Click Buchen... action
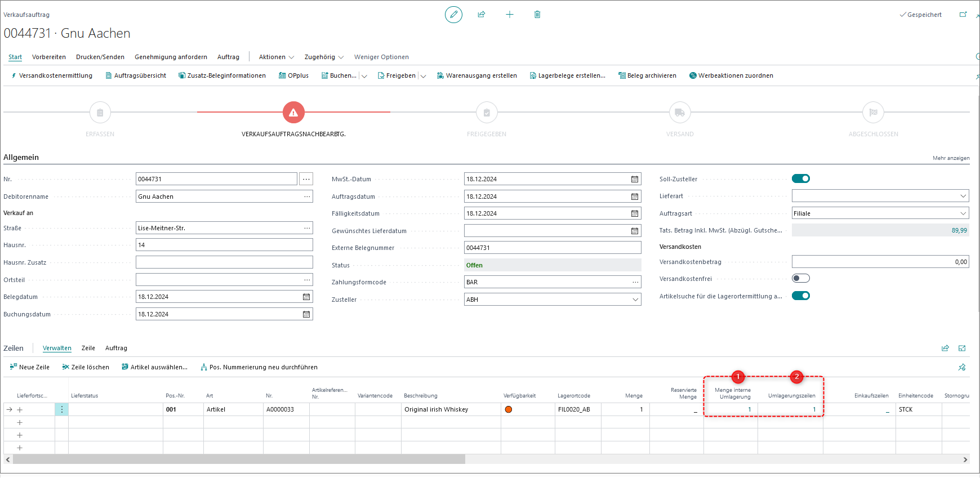Image resolution: width=980 pixels, height=478 pixels. point(338,75)
